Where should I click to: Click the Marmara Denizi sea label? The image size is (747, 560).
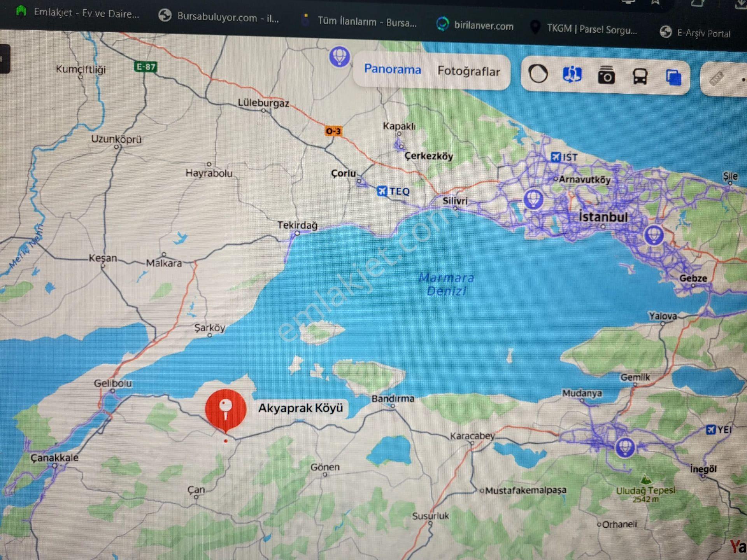(x=446, y=284)
